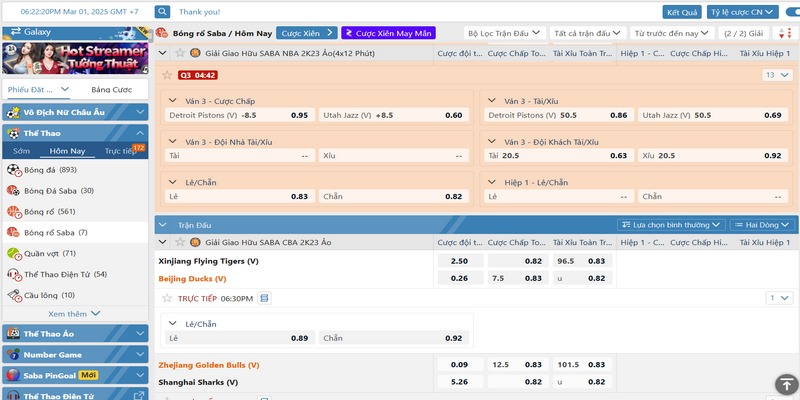Screen dimensions: 800x400
Task: Open the stats icon beside 06:30PM
Action: click(x=264, y=298)
